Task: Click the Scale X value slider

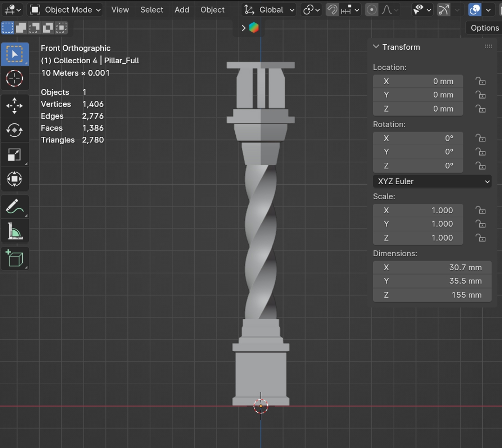Action: [x=417, y=210]
